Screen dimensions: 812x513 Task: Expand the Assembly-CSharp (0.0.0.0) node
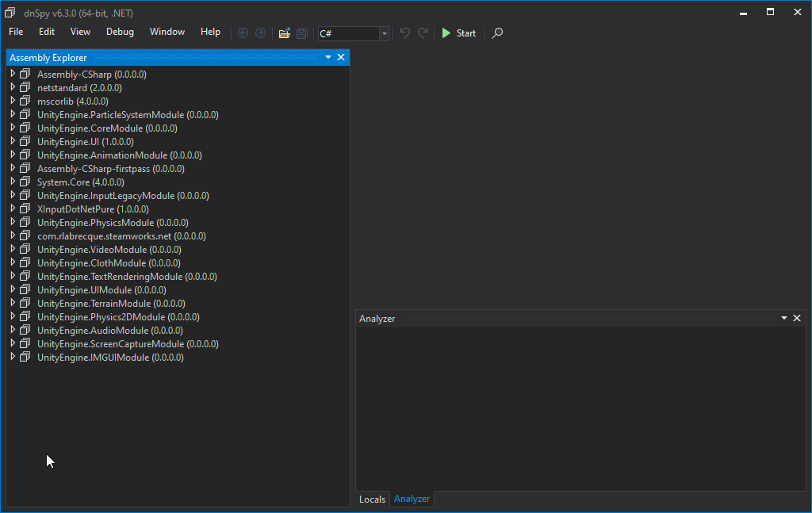[x=13, y=74]
